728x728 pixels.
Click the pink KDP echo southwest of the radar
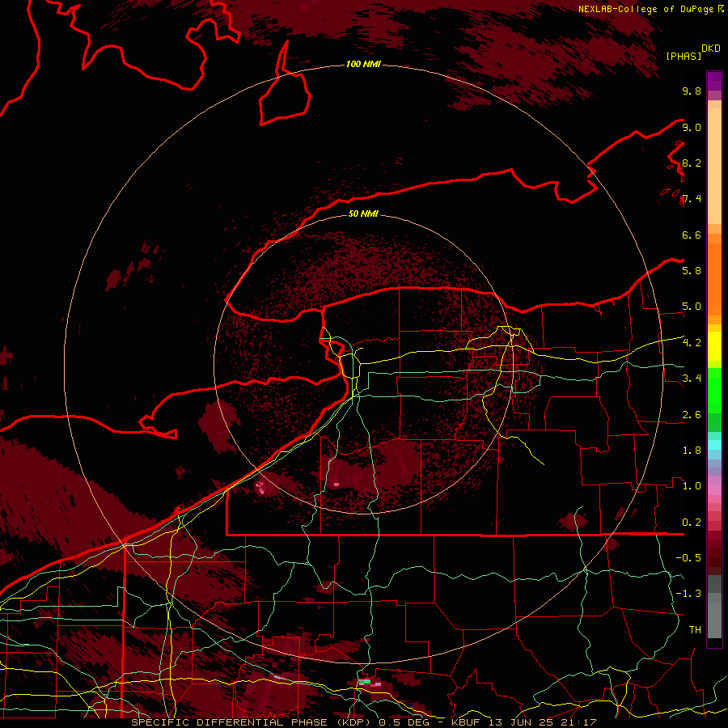(x=261, y=488)
